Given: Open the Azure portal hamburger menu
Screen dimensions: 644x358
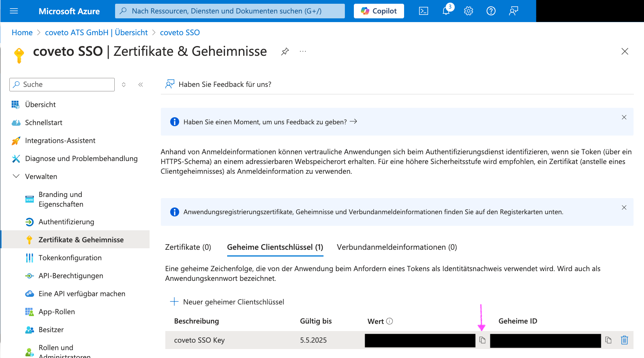Looking at the screenshot, I should (14, 11).
